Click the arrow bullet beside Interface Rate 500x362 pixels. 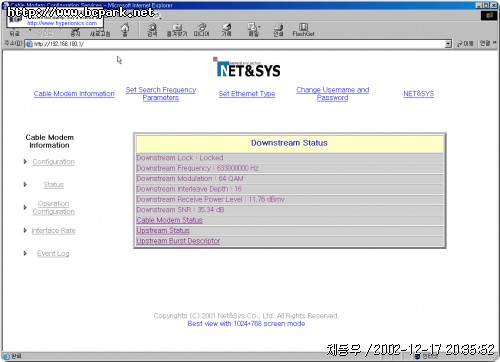click(x=25, y=230)
